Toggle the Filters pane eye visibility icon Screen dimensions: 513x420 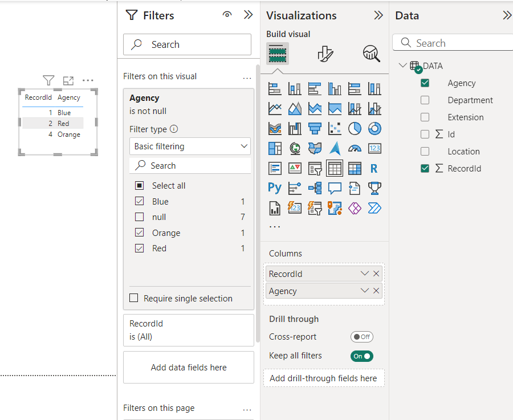click(227, 14)
